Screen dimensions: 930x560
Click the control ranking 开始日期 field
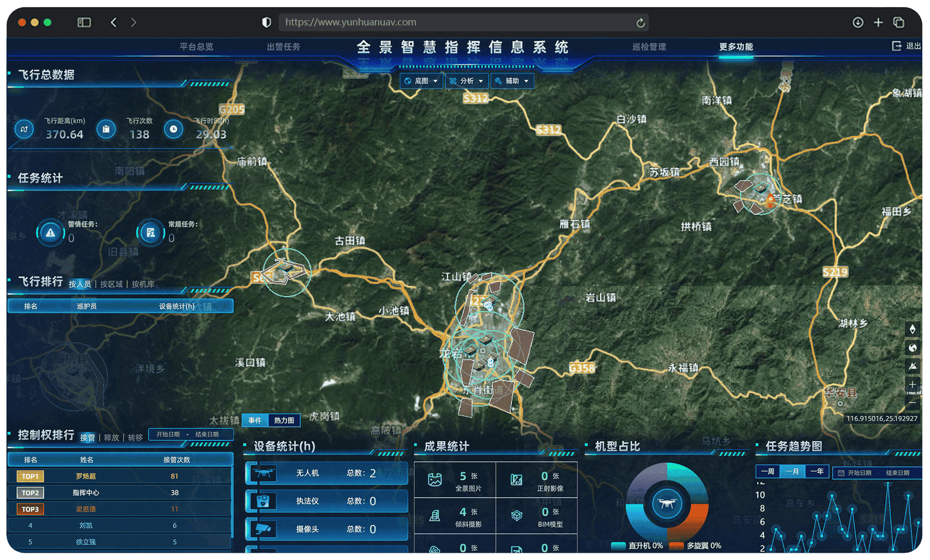click(x=168, y=435)
